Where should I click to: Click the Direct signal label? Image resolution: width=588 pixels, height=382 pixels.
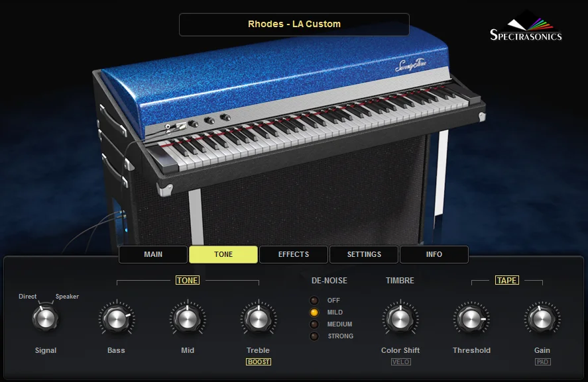(x=28, y=296)
